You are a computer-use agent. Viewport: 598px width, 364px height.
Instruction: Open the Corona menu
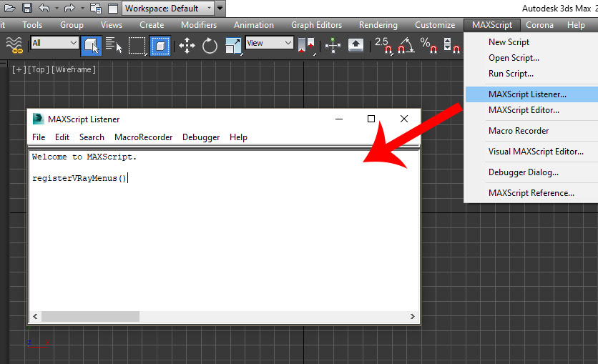coord(539,25)
